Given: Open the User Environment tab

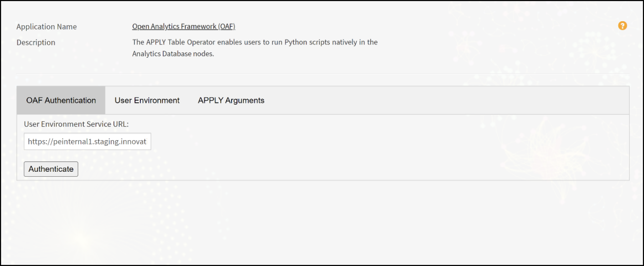Looking at the screenshot, I should tap(147, 101).
